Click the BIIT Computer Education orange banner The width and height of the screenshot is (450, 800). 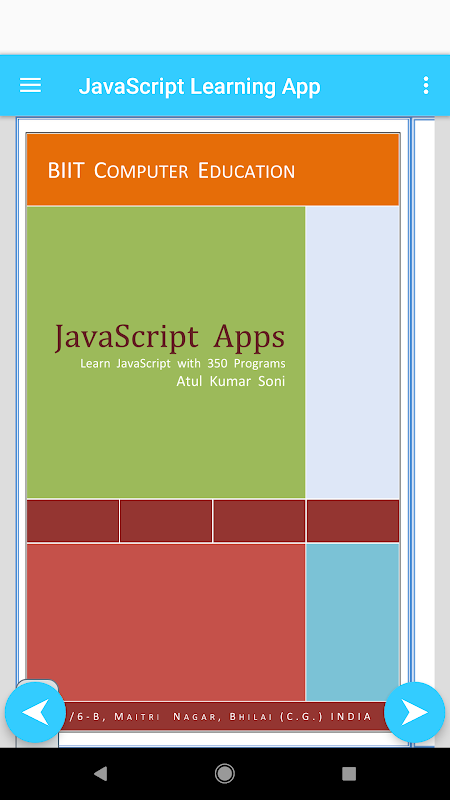coord(213,170)
